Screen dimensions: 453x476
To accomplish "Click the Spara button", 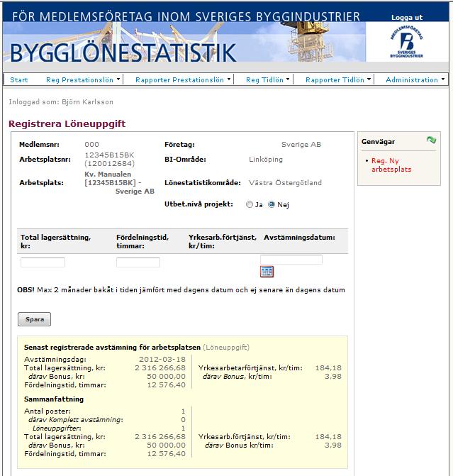I will [34, 319].
